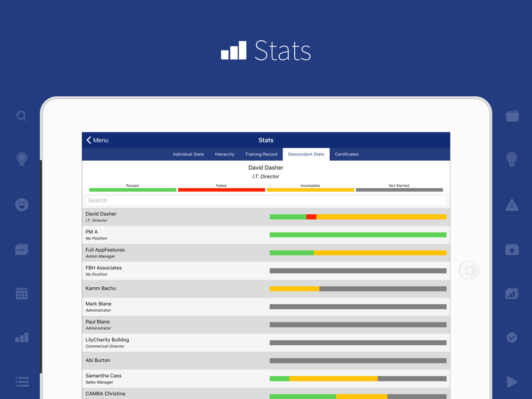The image size is (532, 399).
Task: Select the FBH Associates row
Action: click(266, 271)
